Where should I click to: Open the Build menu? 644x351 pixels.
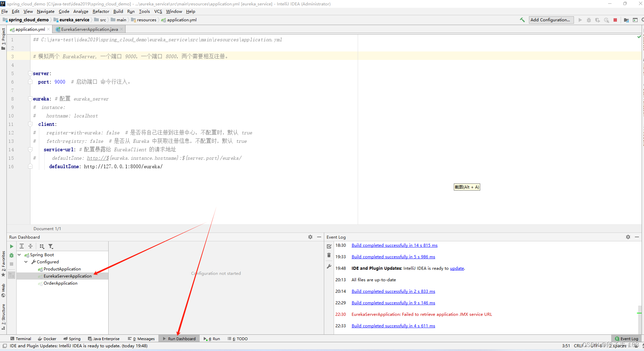(118, 11)
